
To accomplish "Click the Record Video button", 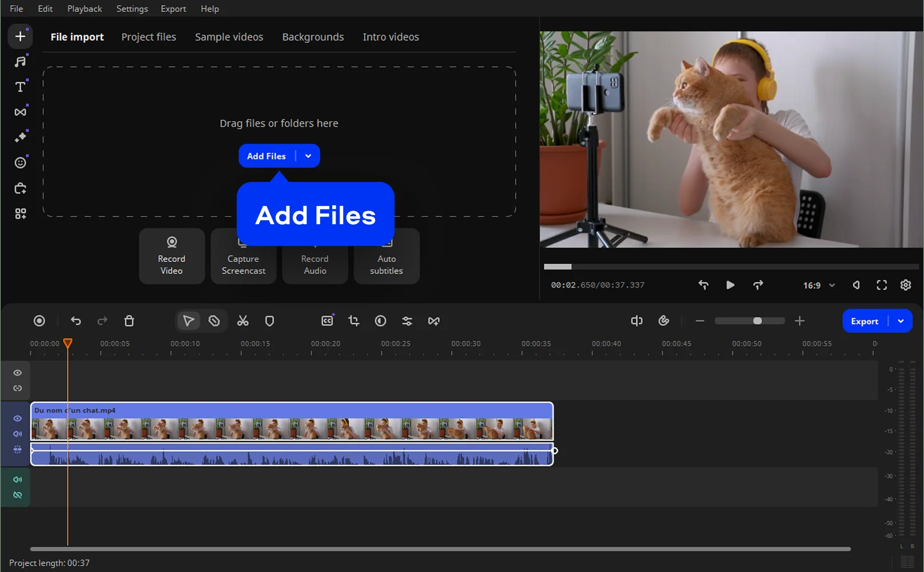I will pos(172,256).
